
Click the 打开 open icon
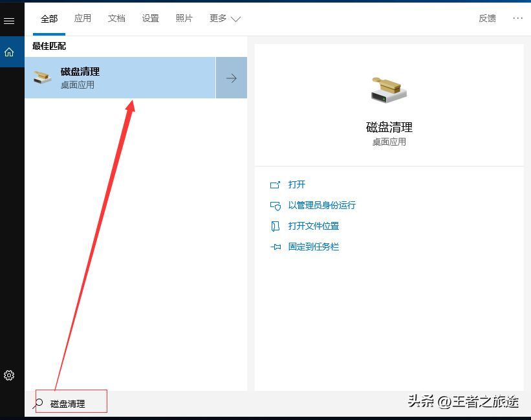click(x=275, y=184)
